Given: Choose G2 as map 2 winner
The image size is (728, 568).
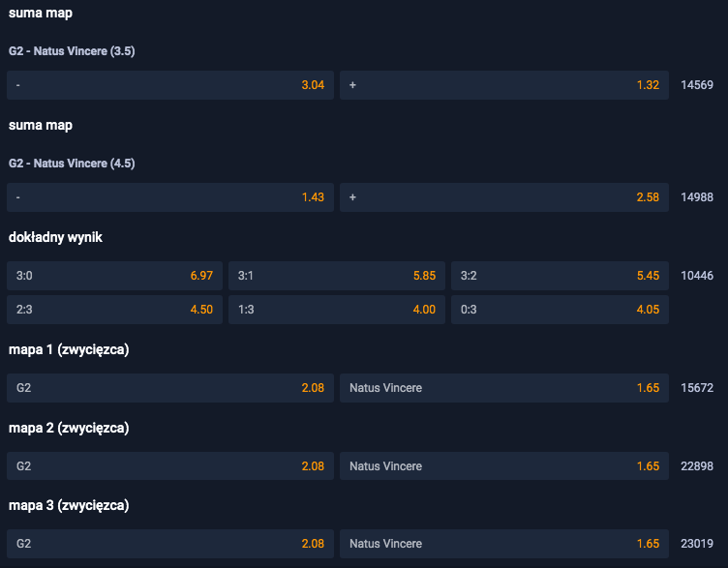Looking at the screenshot, I should click(x=169, y=466).
